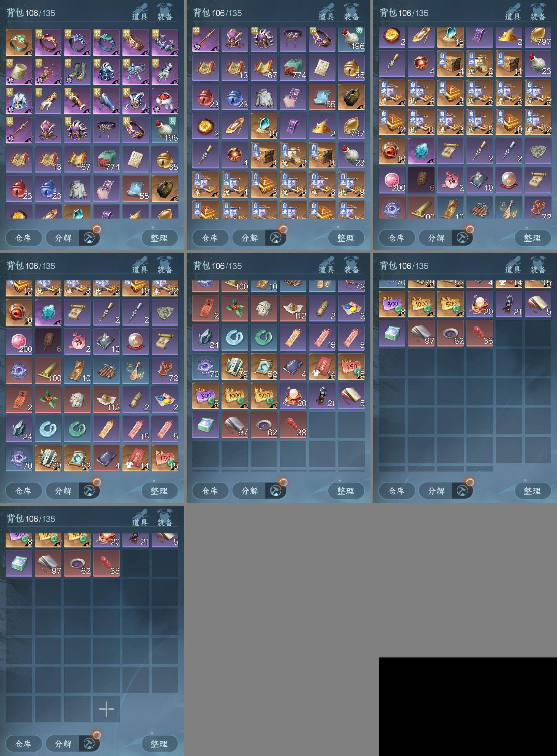
Task: In top-right panel, select the pipa lute item
Action: click(509, 208)
